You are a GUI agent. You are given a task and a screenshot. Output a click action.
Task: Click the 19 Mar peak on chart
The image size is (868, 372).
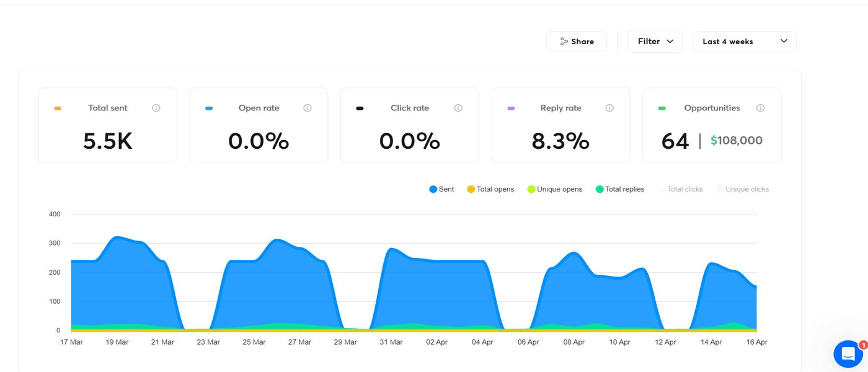point(117,237)
